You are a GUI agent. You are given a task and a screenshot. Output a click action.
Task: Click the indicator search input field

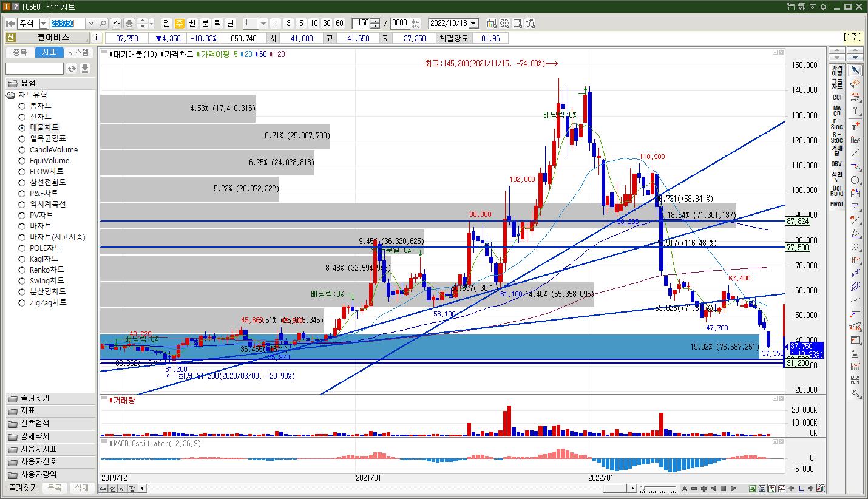(35, 69)
